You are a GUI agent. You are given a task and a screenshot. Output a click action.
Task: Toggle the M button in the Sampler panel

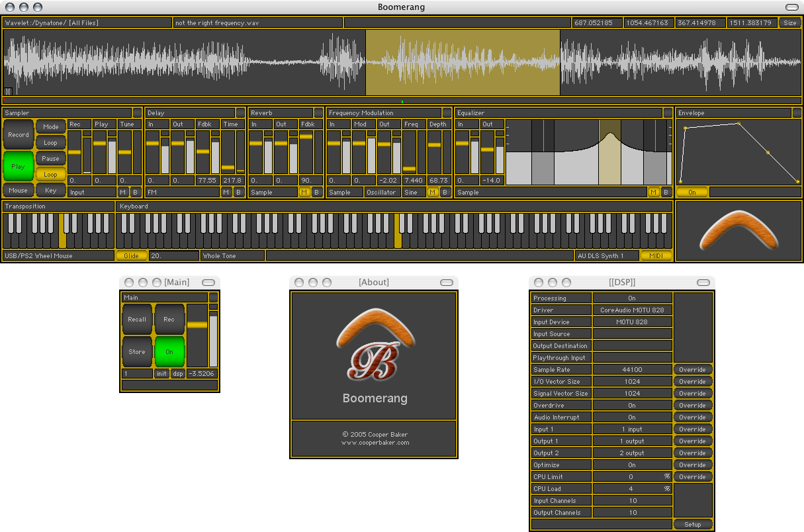(123, 193)
